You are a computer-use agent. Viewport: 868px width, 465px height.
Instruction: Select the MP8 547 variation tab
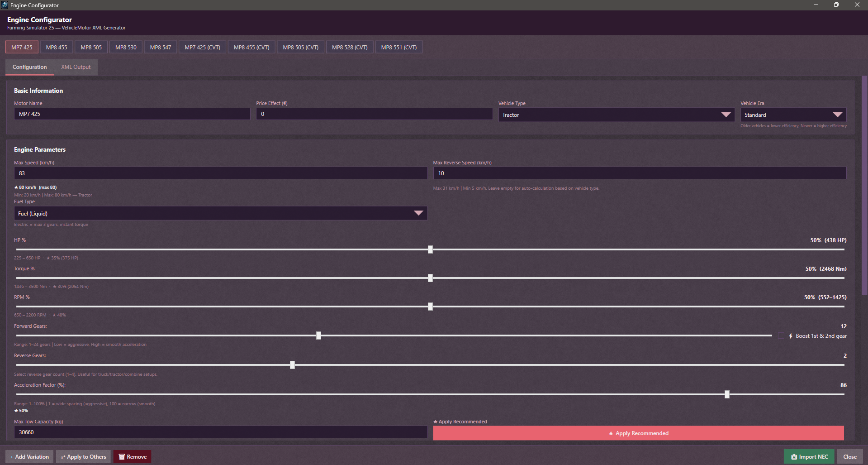click(161, 47)
